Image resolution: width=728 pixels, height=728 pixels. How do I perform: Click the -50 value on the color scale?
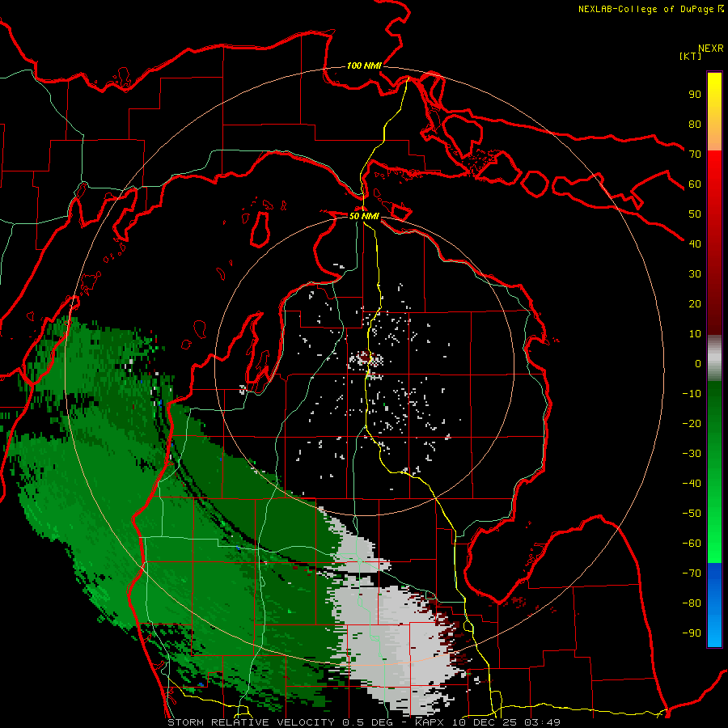tap(692, 514)
